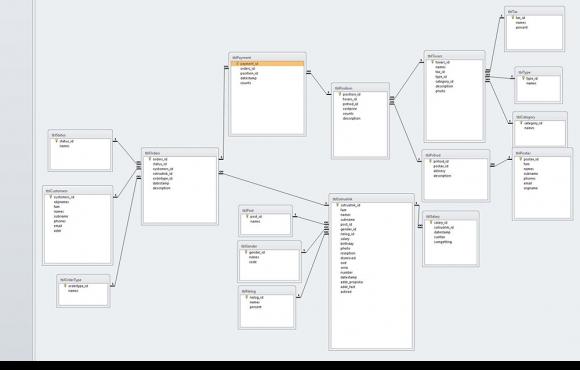Select the costprice field in tblPosition

click(350, 109)
